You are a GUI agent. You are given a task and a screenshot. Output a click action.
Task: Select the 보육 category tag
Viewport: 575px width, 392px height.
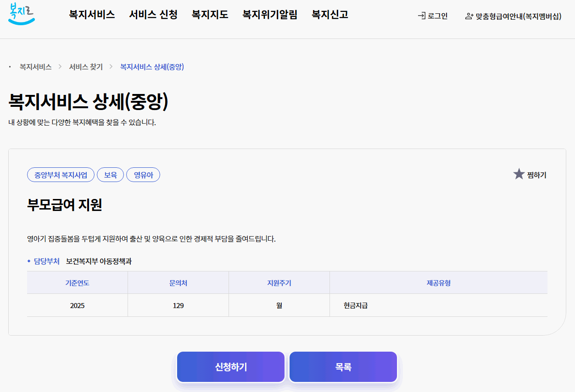click(110, 175)
